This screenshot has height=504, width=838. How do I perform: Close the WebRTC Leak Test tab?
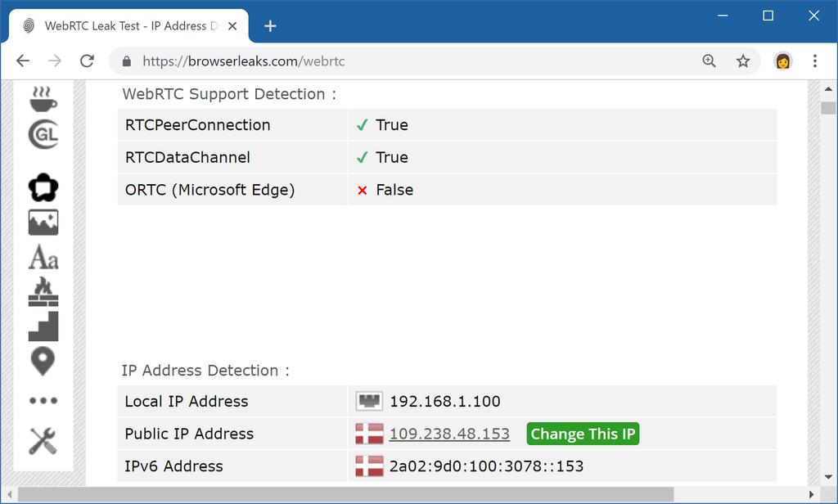click(232, 25)
